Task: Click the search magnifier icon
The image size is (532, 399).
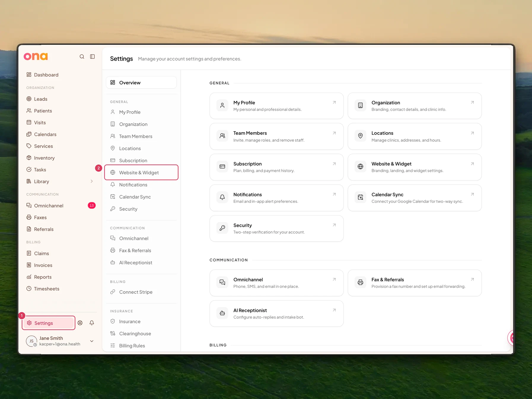Action: 82,57
